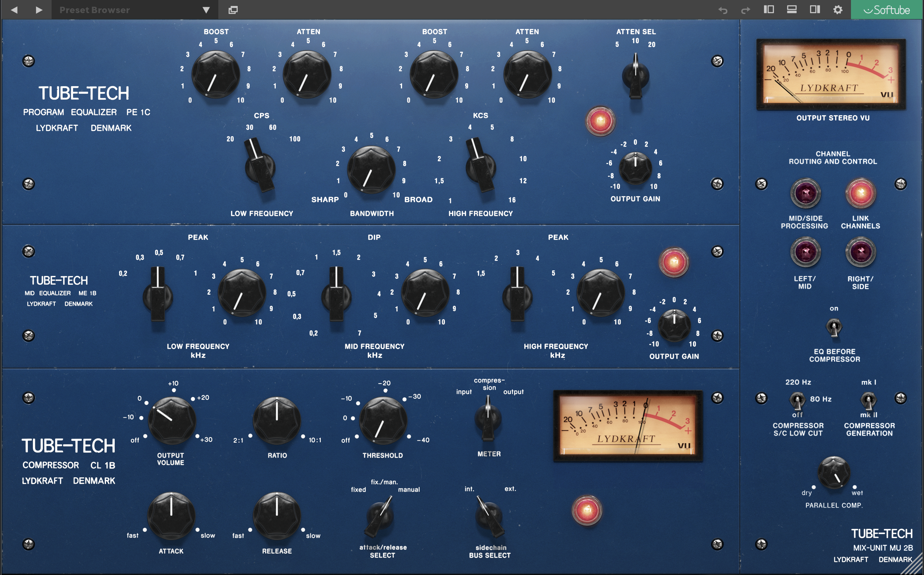Toggle the left side panel layout icon
Image resolution: width=924 pixels, height=575 pixels.
click(x=769, y=10)
